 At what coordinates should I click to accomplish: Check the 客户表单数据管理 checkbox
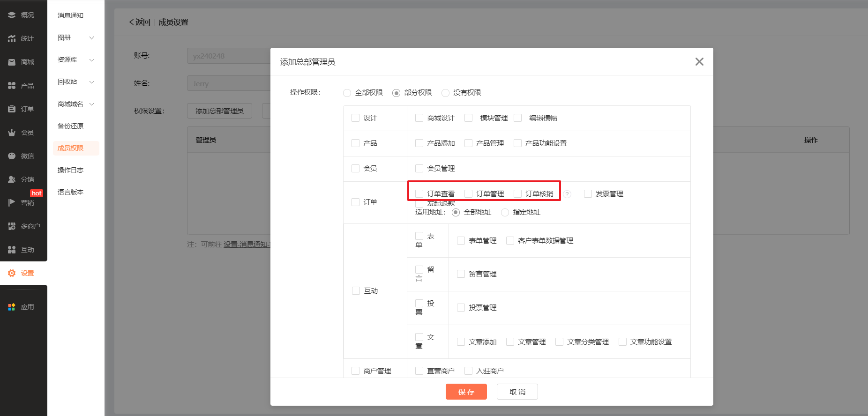pyautogui.click(x=510, y=240)
